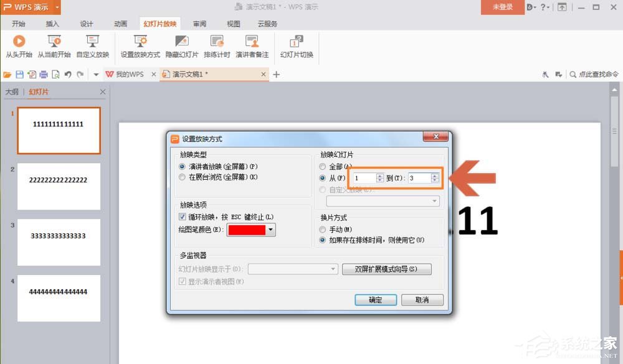623x364 pixels.
Task: Select 在展台浏览(全屏幕) radio option
Action: click(x=181, y=176)
